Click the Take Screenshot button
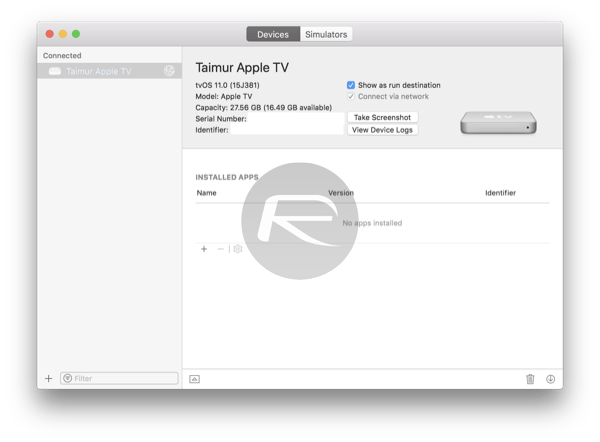The width and height of the screenshot is (600, 442). coord(382,117)
